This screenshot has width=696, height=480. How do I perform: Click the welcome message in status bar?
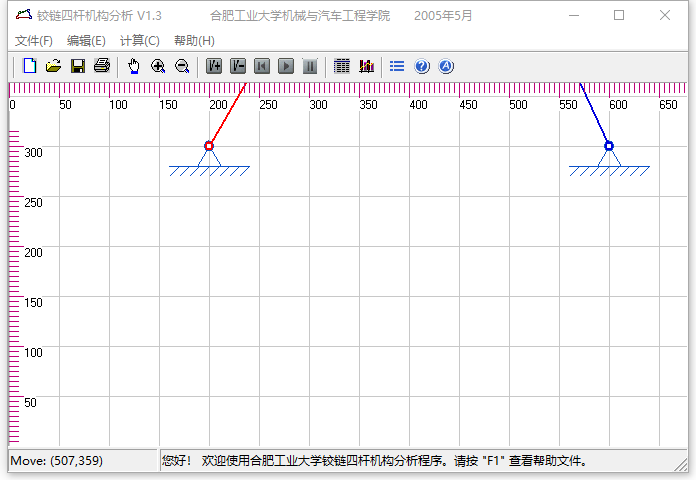[x=374, y=461]
